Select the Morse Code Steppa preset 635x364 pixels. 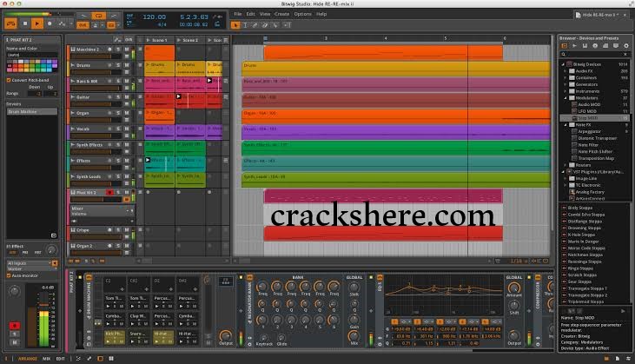click(x=586, y=248)
